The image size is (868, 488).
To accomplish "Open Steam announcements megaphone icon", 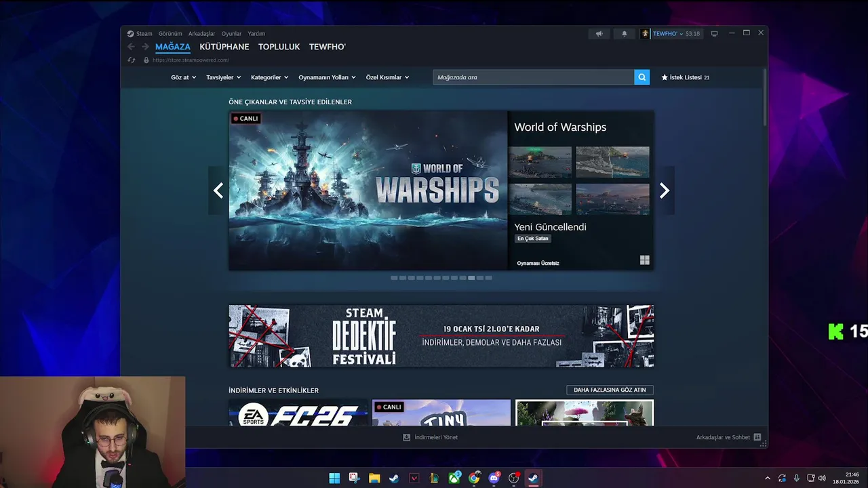I will tap(599, 33).
